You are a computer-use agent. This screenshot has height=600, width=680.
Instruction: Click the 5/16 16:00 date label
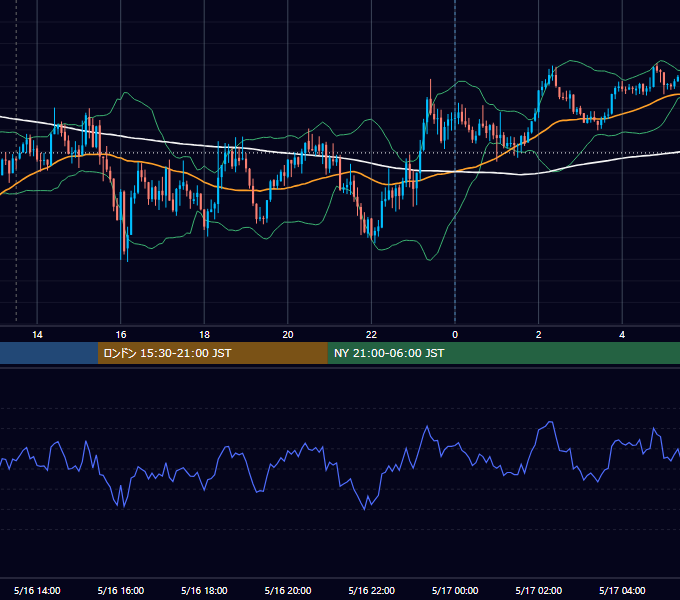tap(121, 590)
